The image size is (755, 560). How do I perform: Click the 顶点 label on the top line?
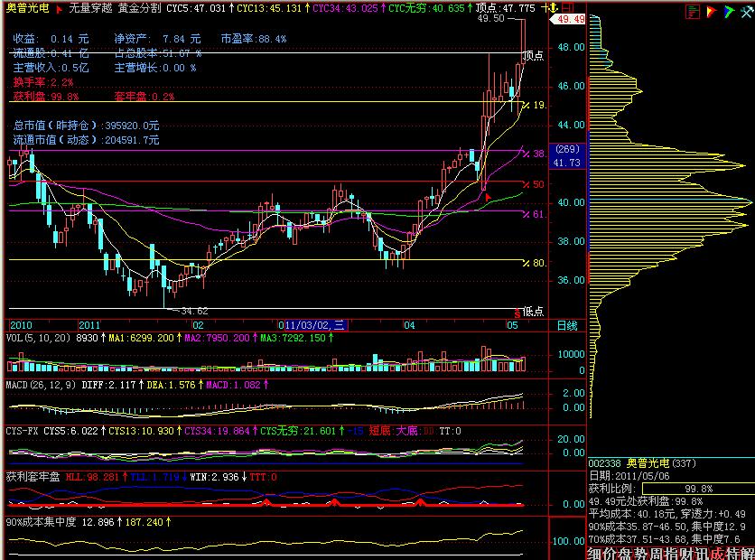(x=534, y=56)
